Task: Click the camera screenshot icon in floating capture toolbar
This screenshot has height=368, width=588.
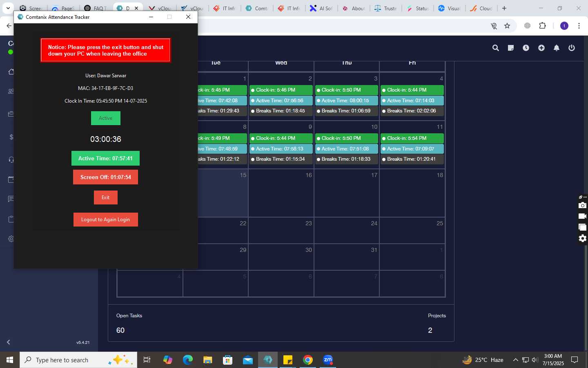Action: pos(583,205)
